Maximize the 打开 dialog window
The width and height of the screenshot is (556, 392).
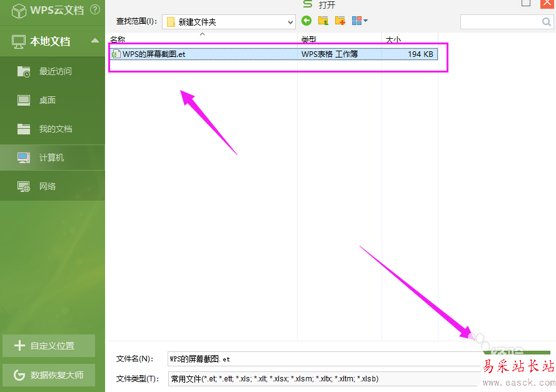coord(526,3)
